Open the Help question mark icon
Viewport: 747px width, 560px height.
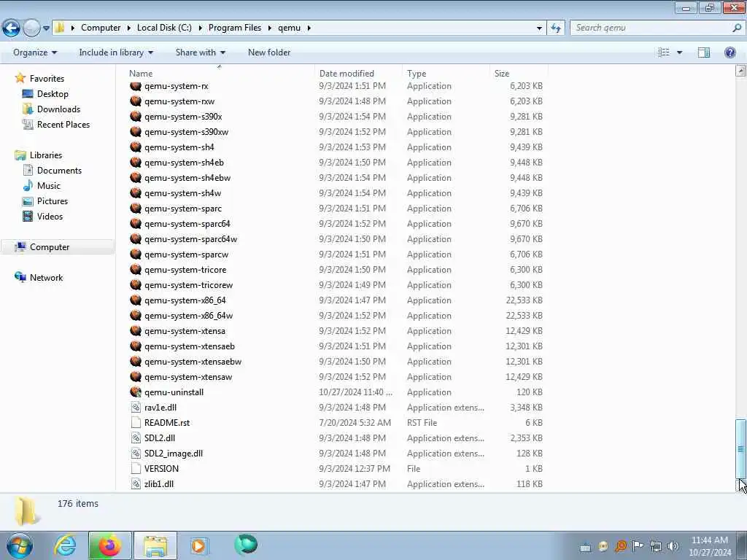tap(729, 52)
